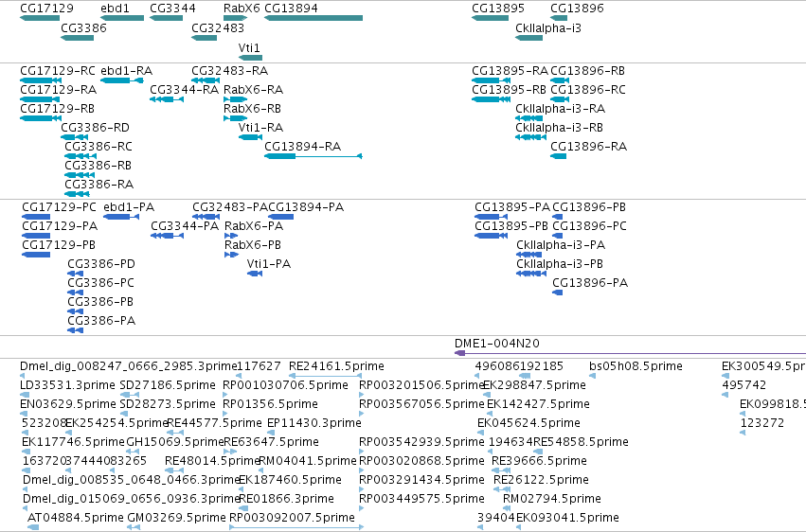The width and height of the screenshot is (806, 532).
Task: Select the CG13895 gene label in top track
Action: tap(498, 9)
